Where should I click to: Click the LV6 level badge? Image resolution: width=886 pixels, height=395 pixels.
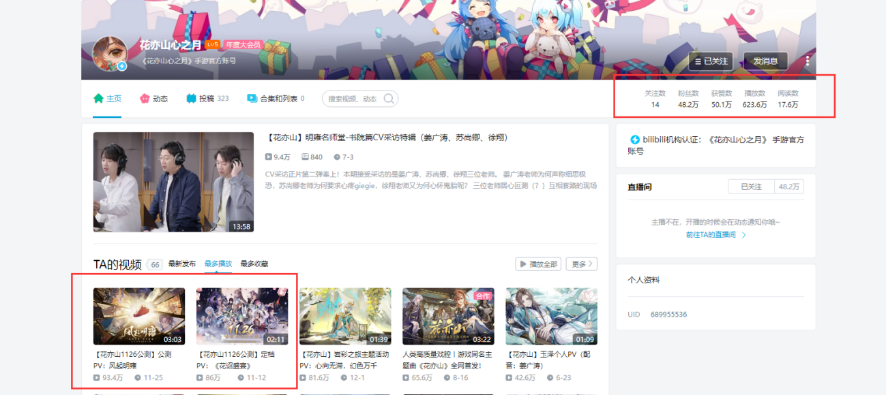point(213,44)
